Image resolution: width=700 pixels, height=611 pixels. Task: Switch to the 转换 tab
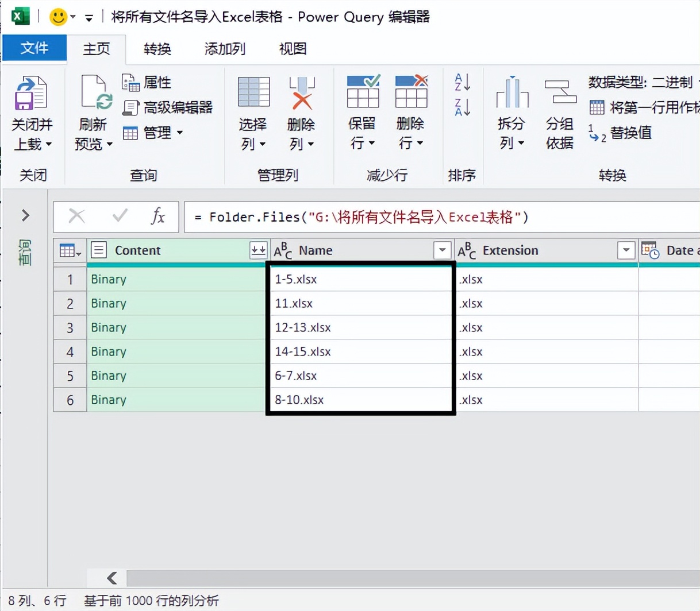click(x=157, y=49)
